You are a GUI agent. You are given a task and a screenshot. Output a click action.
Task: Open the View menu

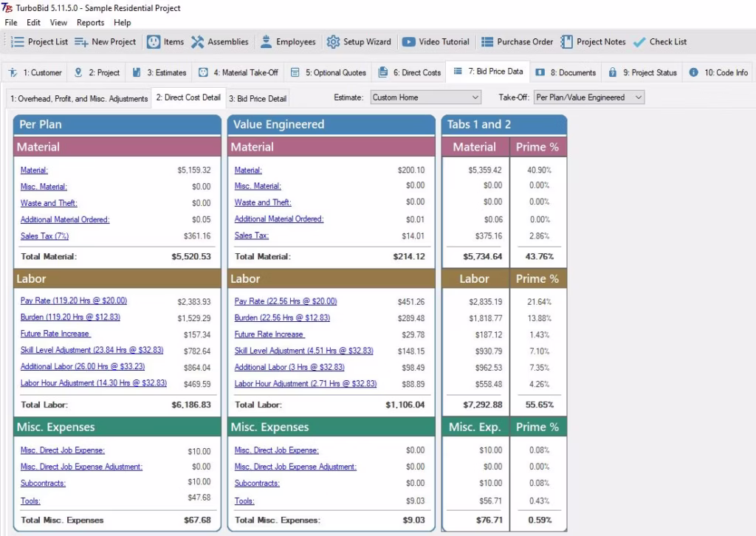coord(58,23)
